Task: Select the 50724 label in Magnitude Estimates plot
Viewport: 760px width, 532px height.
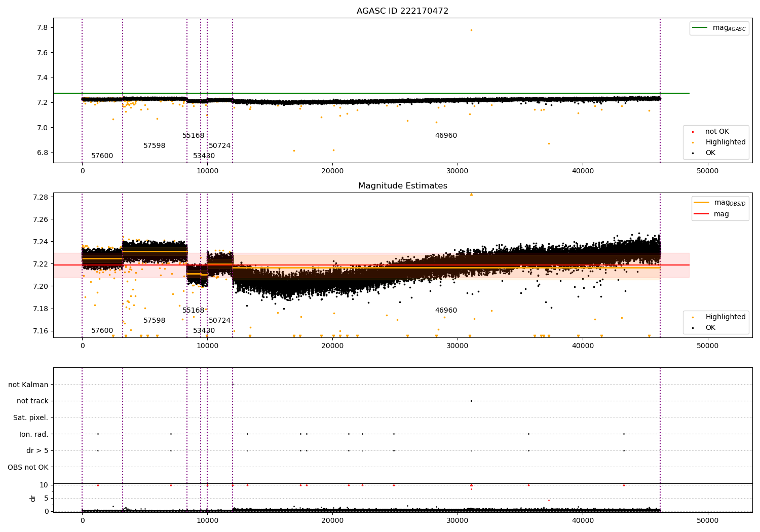Action: [x=220, y=321]
